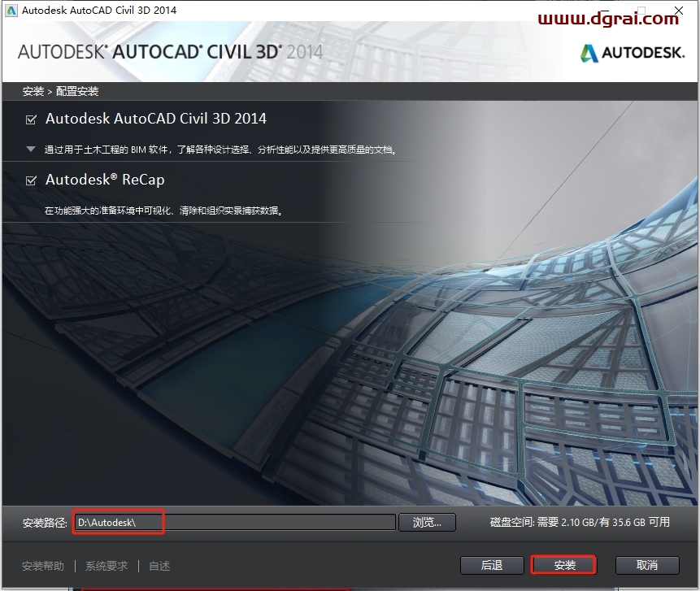Uncheck the Autodesk AutoCAD Civil 3D 2014 checkbox
The width and height of the screenshot is (700, 591).
click(x=31, y=120)
